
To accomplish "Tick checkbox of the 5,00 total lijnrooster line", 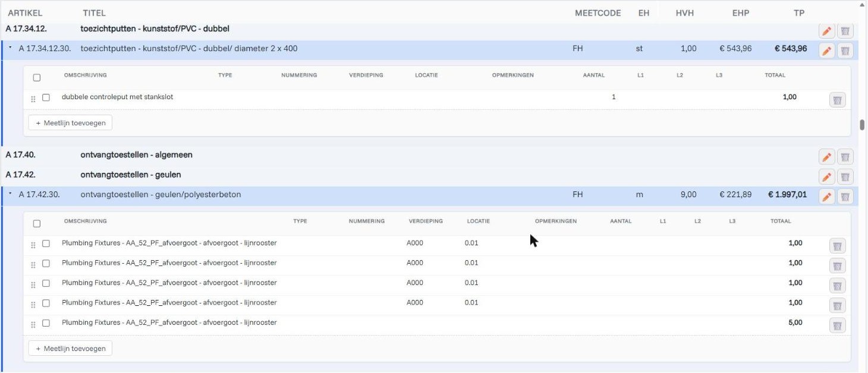I will 46,323.
